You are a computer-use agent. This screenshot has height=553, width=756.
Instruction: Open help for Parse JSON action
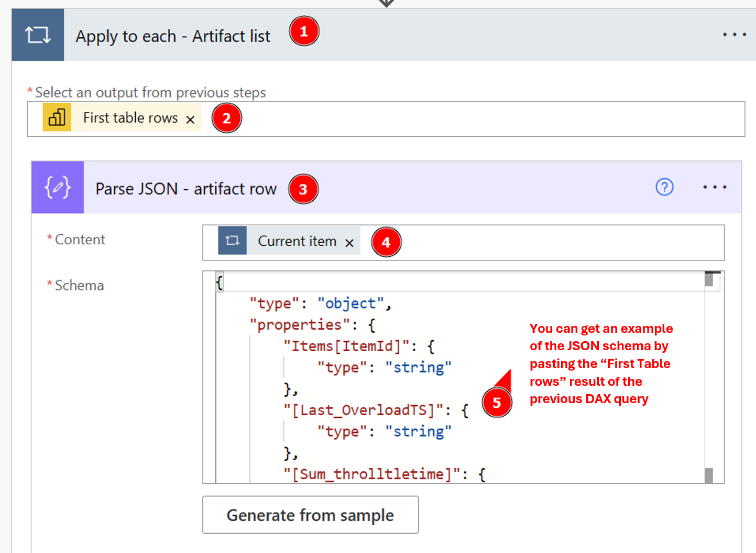pos(664,187)
